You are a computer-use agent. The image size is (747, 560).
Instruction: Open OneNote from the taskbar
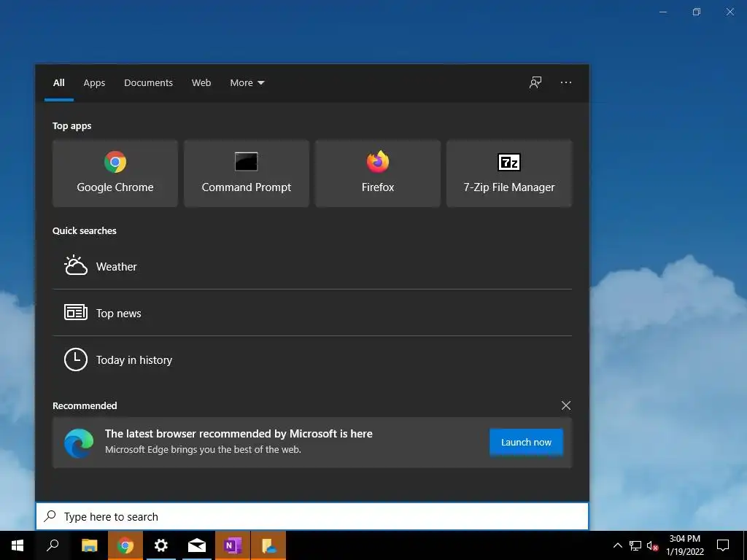(x=233, y=545)
